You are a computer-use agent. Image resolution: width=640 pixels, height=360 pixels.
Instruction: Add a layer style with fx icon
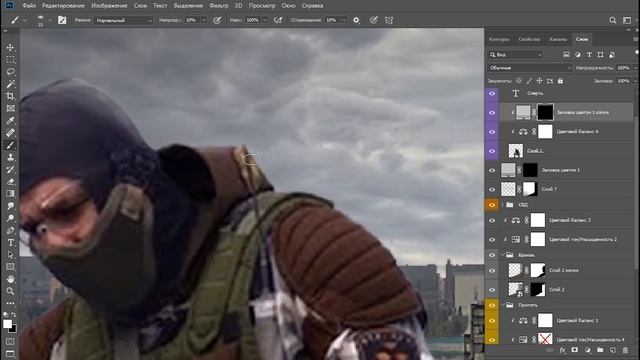(x=562, y=350)
